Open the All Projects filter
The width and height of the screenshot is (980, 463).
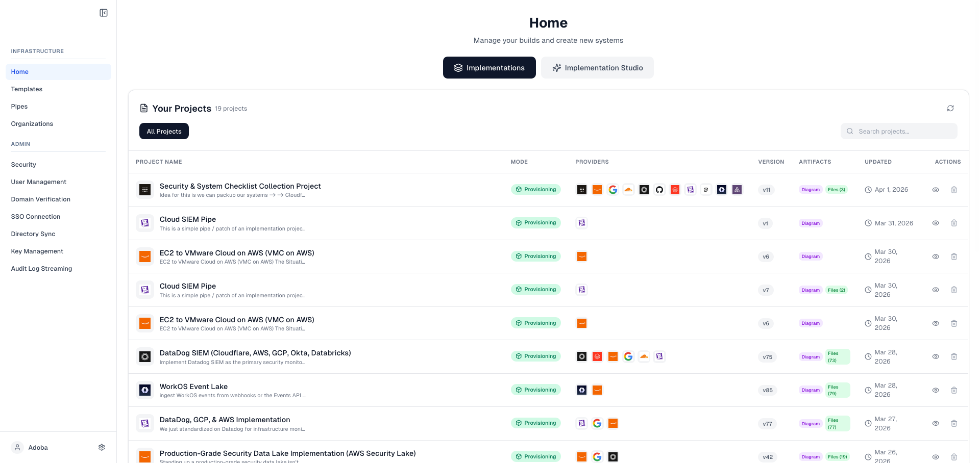[163, 131]
